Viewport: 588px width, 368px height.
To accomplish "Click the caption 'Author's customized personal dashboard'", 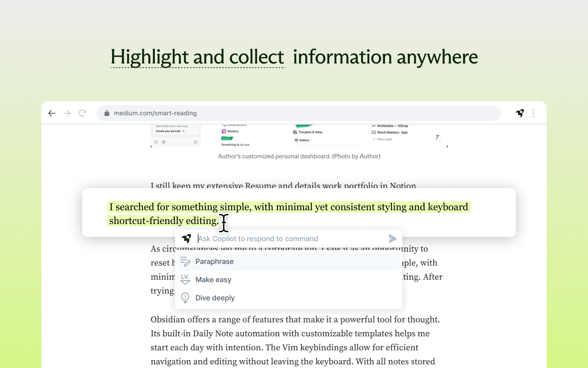I will tap(299, 156).
